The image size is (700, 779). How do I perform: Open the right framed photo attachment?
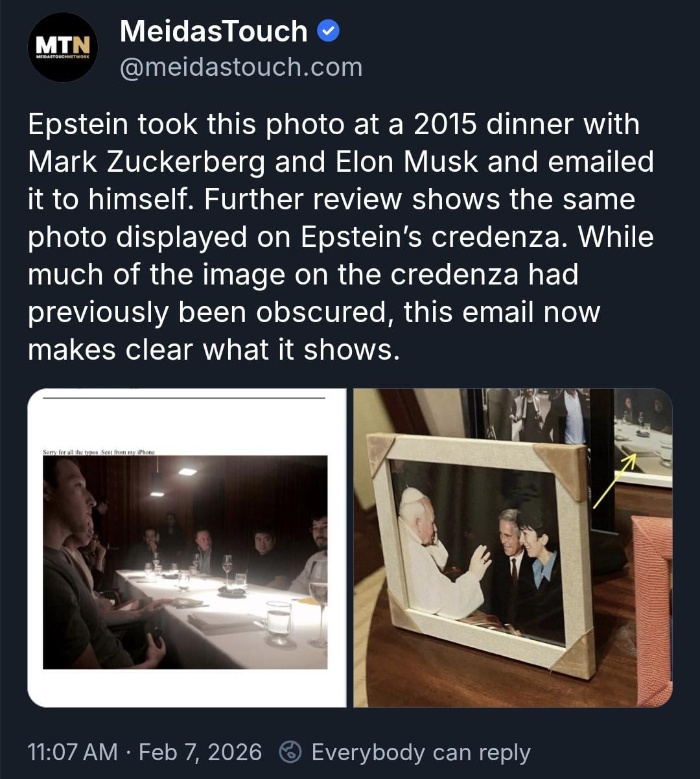(x=512, y=548)
